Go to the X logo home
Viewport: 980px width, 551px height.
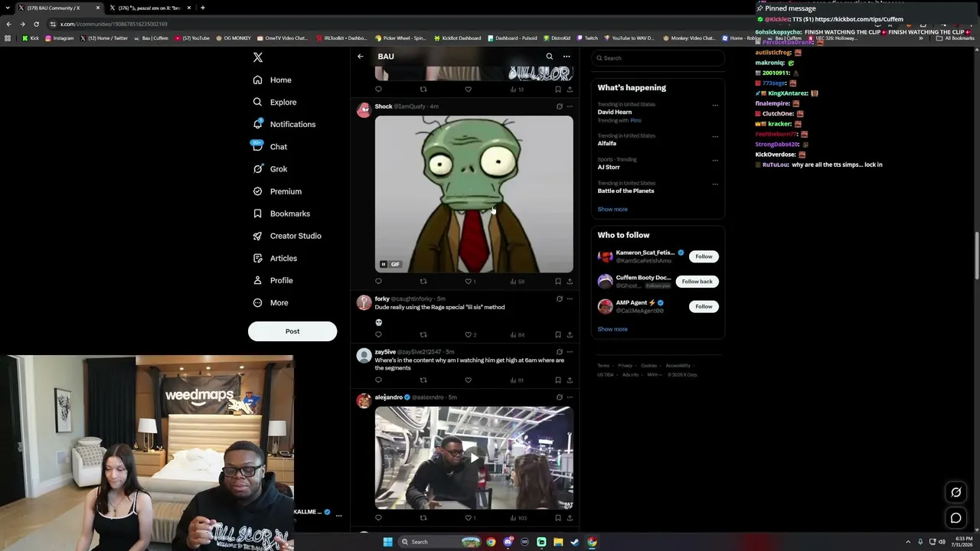pos(258,57)
